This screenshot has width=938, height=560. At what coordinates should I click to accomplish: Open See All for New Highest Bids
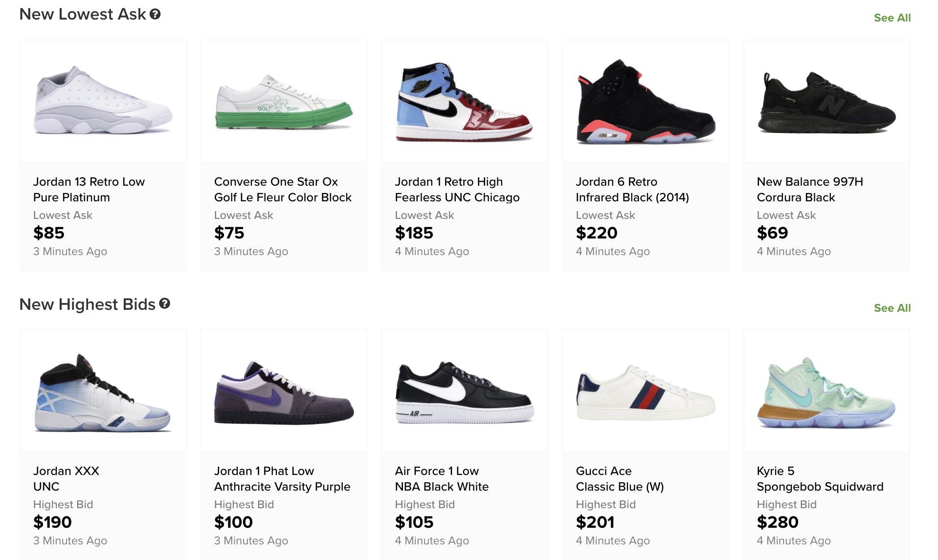point(892,308)
